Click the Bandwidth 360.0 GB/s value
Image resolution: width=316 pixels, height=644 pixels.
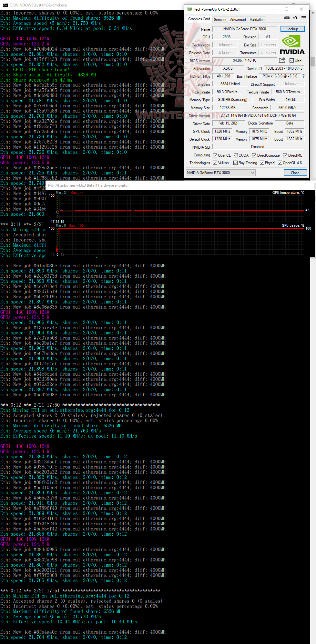coord(287,108)
